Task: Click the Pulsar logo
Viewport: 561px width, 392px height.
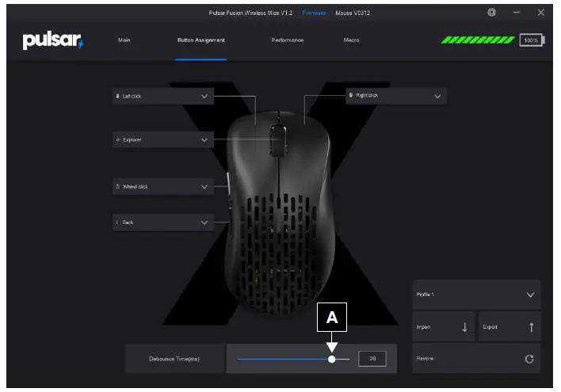Action: click(53, 40)
